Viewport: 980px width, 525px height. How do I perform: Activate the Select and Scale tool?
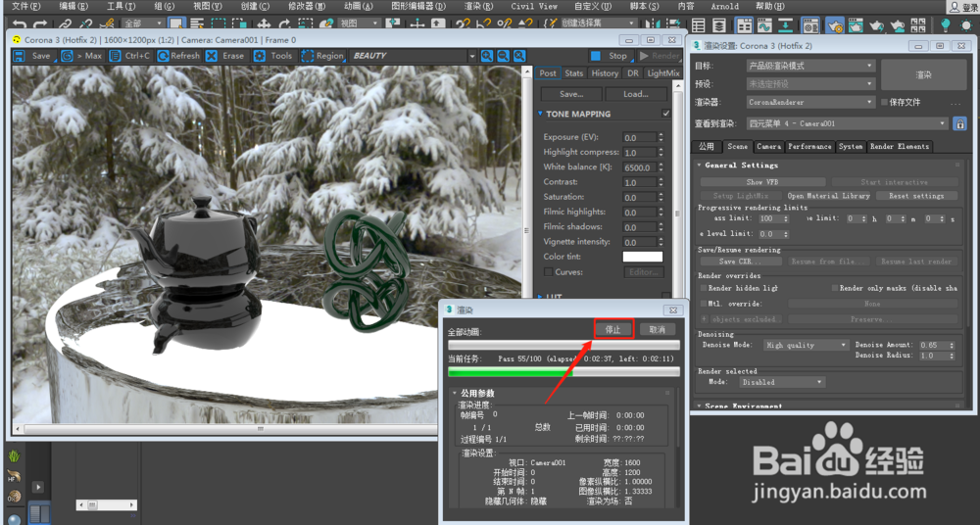(305, 25)
